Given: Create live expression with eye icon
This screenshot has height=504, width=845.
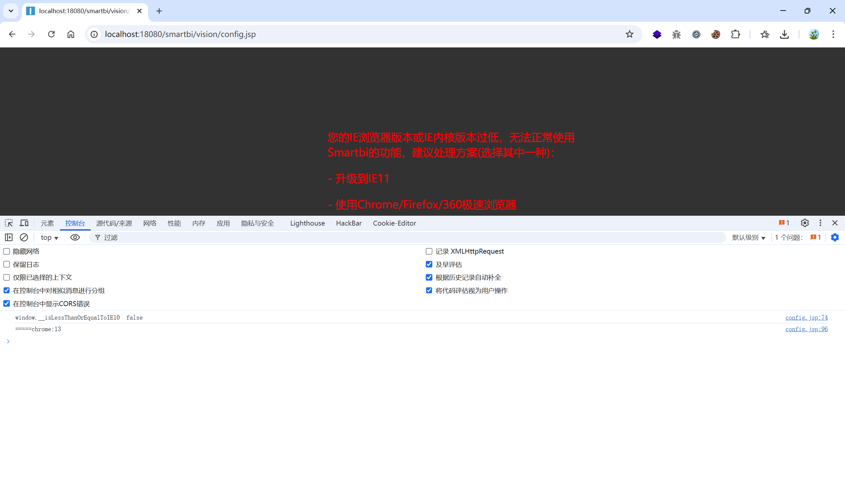Looking at the screenshot, I should point(75,237).
